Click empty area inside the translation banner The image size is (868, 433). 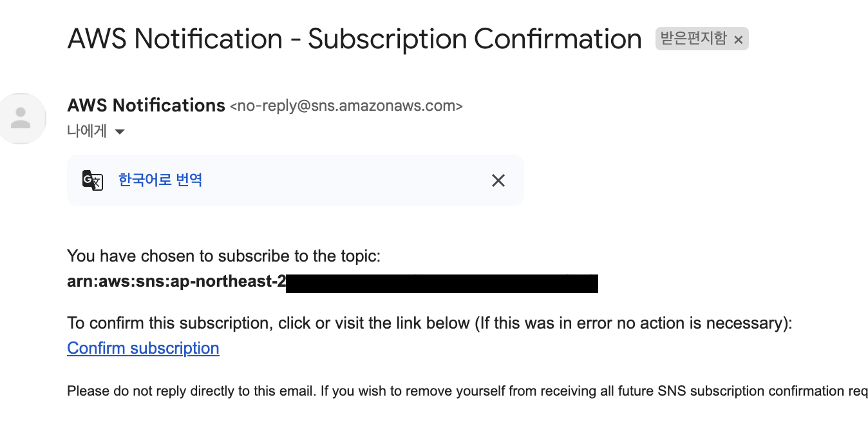[x=348, y=180]
